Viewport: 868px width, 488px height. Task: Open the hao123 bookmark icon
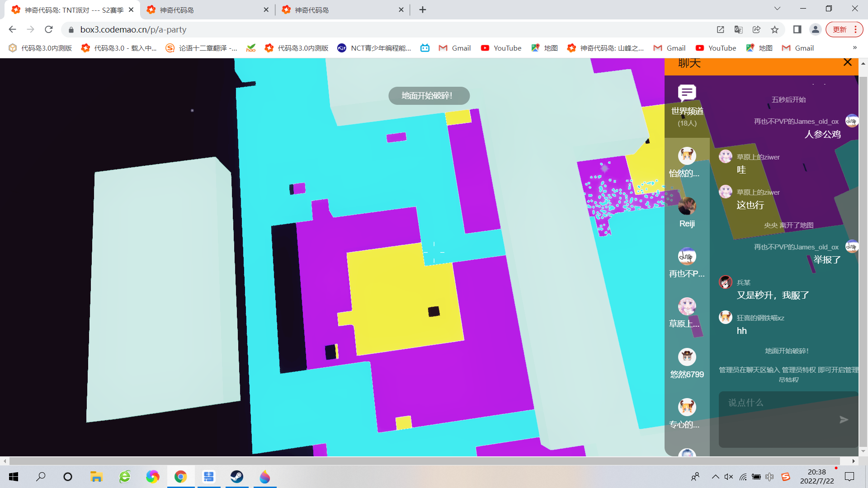(251, 48)
